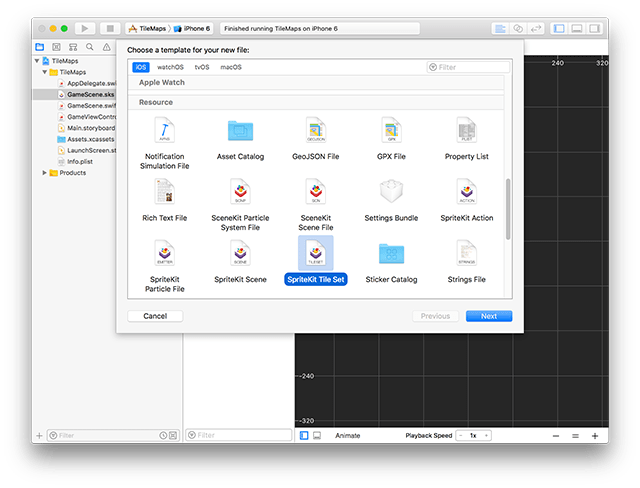Click the Previous button

point(435,316)
